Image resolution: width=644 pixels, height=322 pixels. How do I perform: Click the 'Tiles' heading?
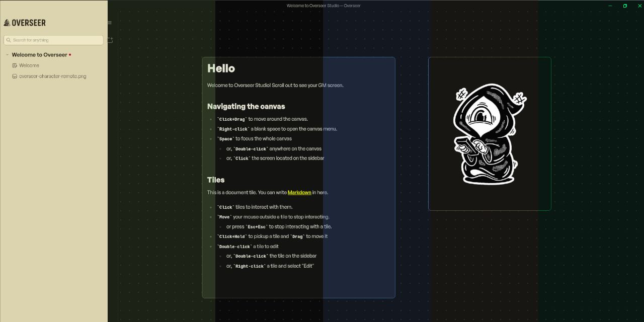pyautogui.click(x=216, y=180)
